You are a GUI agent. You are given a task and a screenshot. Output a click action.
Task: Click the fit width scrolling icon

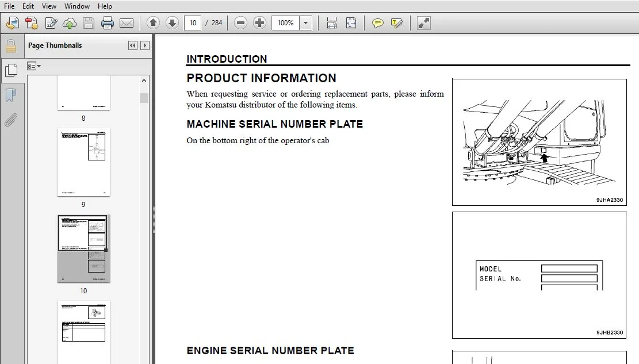coord(332,23)
